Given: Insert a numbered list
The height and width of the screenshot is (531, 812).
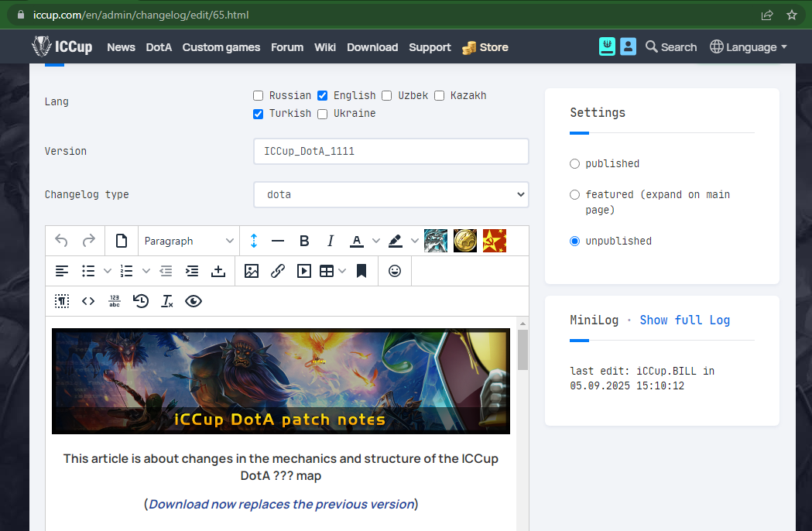Looking at the screenshot, I should click(x=127, y=271).
